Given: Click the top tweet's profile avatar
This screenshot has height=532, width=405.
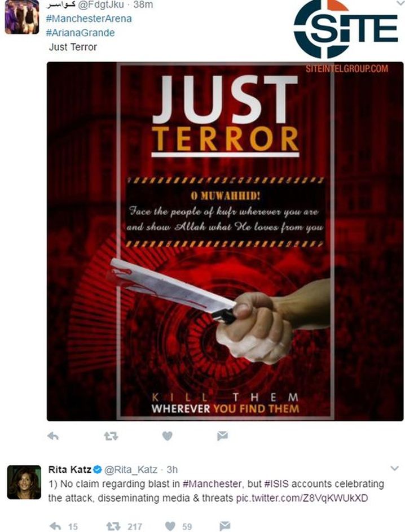Looking at the screenshot, I should (x=21, y=17).
